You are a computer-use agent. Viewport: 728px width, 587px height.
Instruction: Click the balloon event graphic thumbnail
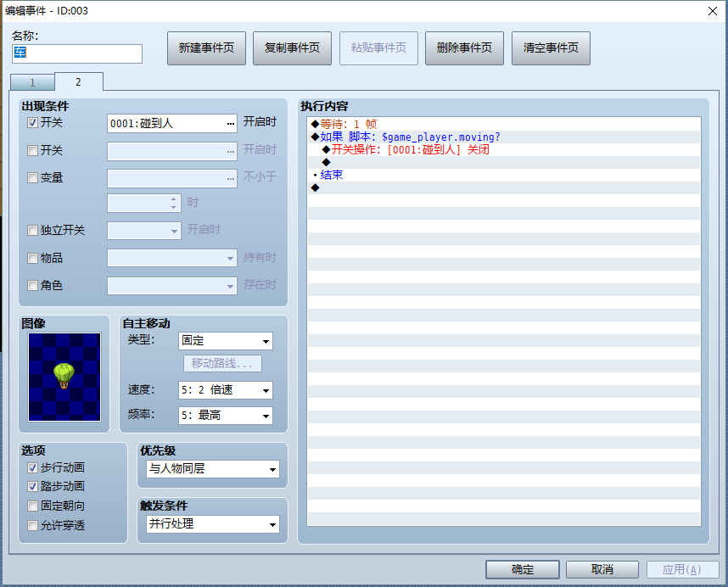pos(64,377)
